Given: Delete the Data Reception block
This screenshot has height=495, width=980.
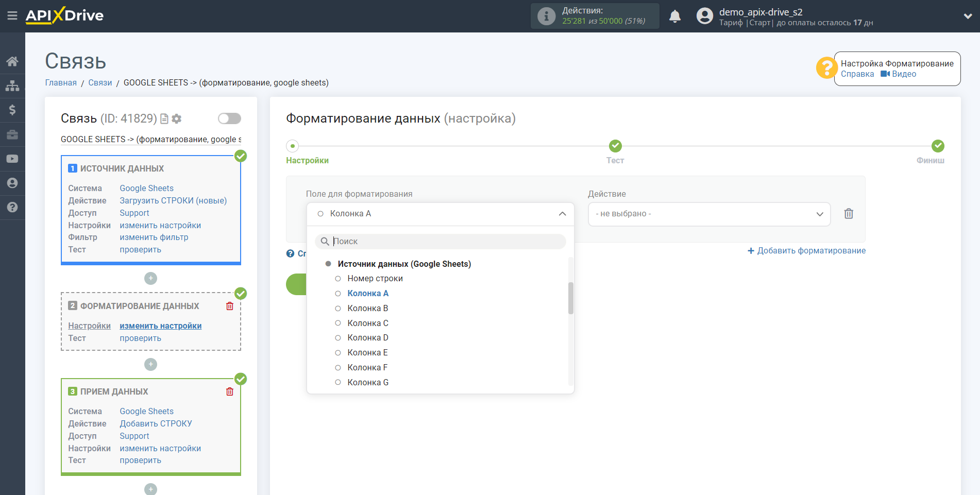Looking at the screenshot, I should [230, 391].
